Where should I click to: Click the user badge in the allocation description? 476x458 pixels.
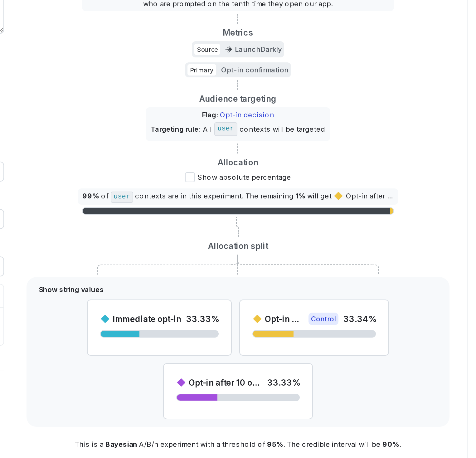tap(122, 197)
